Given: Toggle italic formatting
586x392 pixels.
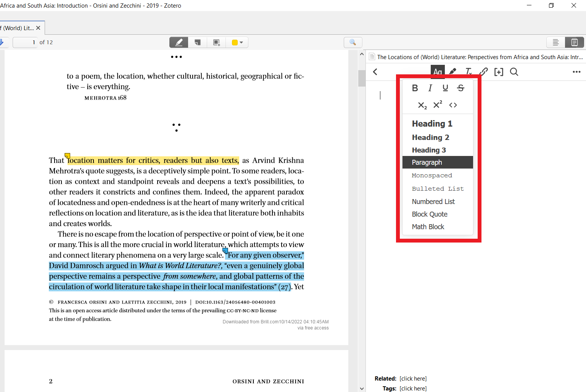Looking at the screenshot, I should click(x=430, y=88).
